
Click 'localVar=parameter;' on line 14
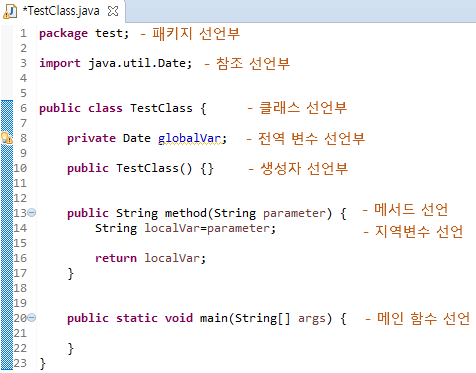(x=210, y=228)
